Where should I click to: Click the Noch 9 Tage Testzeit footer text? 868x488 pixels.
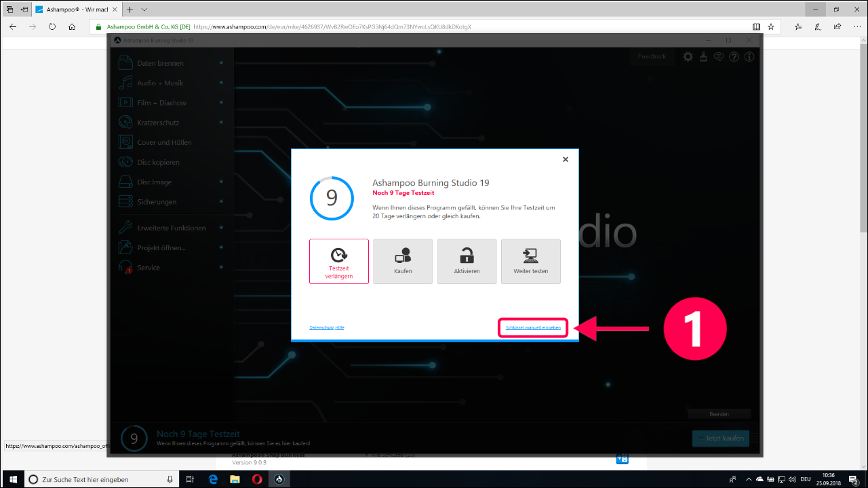click(198, 434)
